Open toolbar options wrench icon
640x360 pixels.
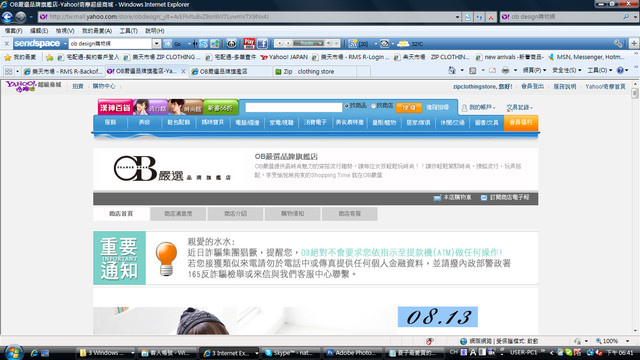coord(618,43)
